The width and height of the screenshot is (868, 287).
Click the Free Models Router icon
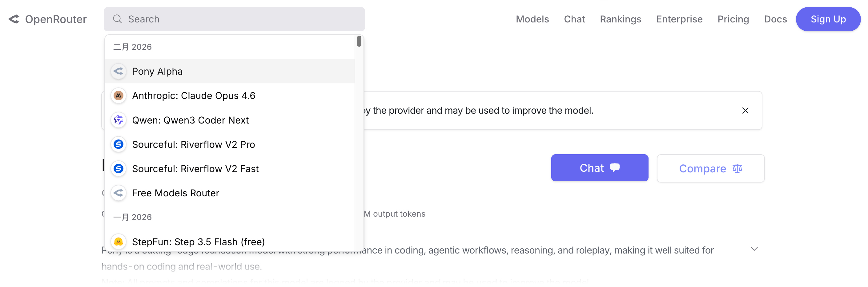tap(118, 193)
